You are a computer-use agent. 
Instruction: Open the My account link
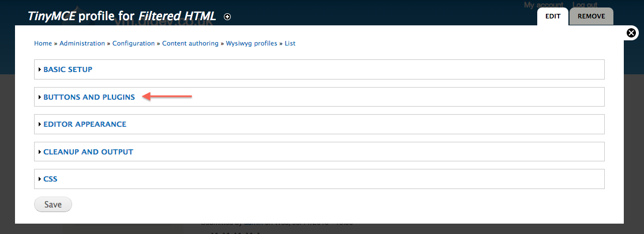(544, 5)
